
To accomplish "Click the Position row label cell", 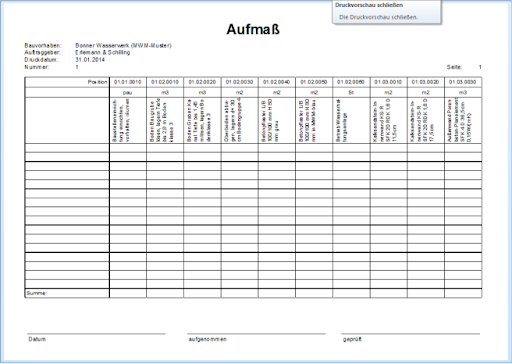I will pos(67,82).
